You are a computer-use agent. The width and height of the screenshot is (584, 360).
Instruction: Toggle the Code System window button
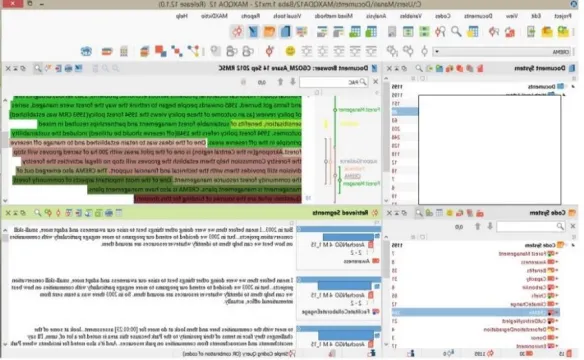269,32
